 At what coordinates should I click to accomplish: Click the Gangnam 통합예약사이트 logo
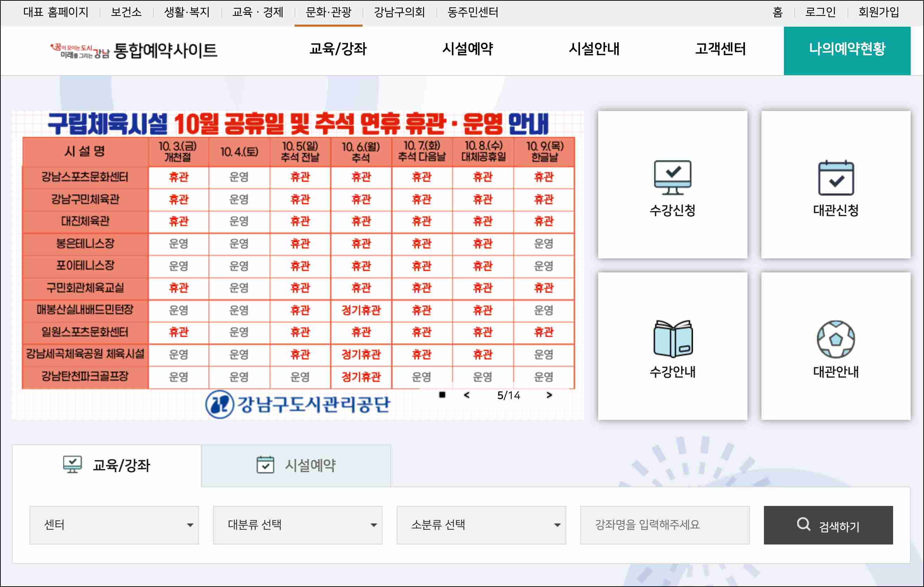pyautogui.click(x=133, y=50)
